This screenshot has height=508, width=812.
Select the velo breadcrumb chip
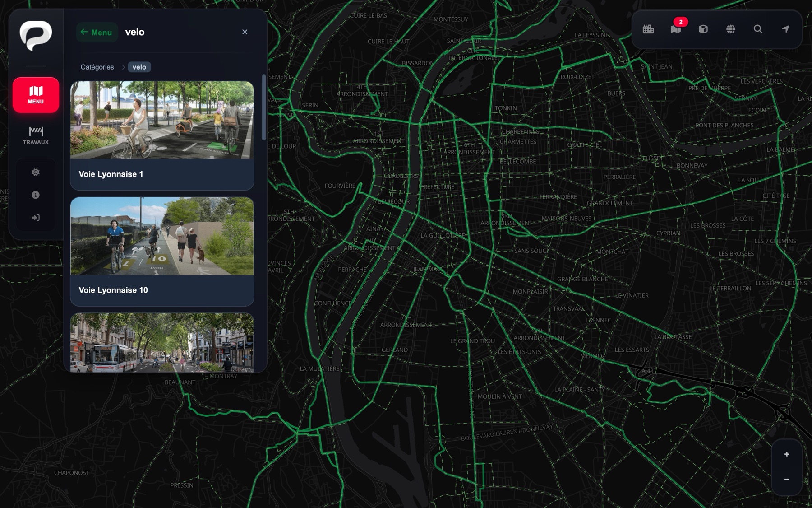pyautogui.click(x=139, y=67)
